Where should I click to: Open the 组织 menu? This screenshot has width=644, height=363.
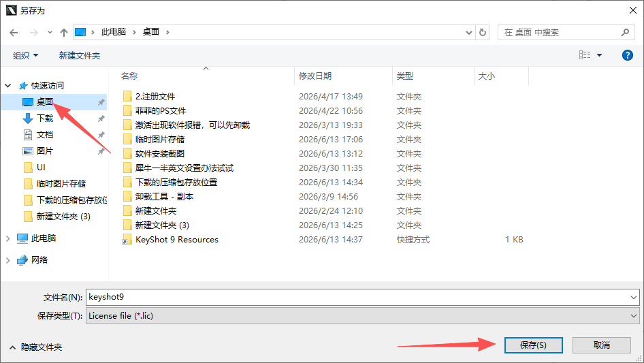[25, 55]
